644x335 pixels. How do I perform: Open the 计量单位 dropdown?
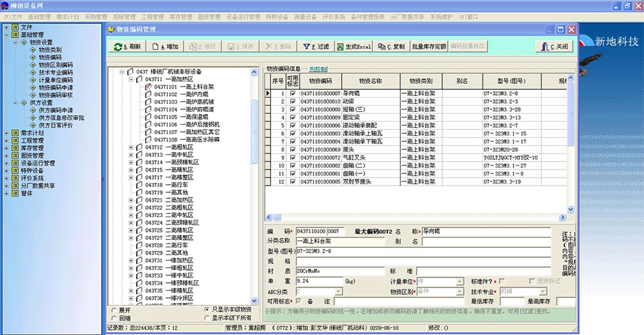tap(460, 282)
